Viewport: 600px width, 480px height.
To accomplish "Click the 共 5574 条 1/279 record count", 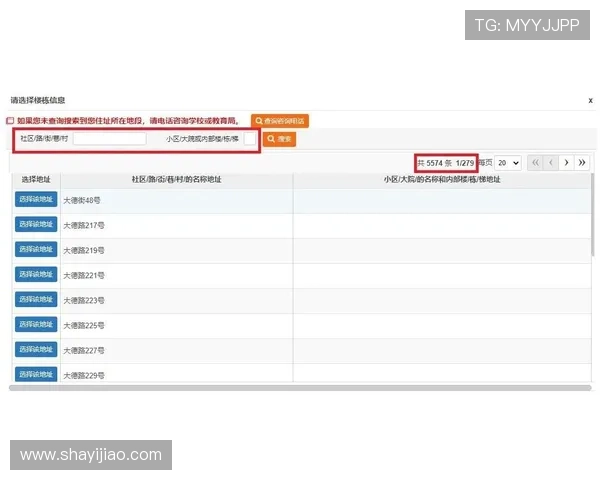I will pyautogui.click(x=446, y=163).
